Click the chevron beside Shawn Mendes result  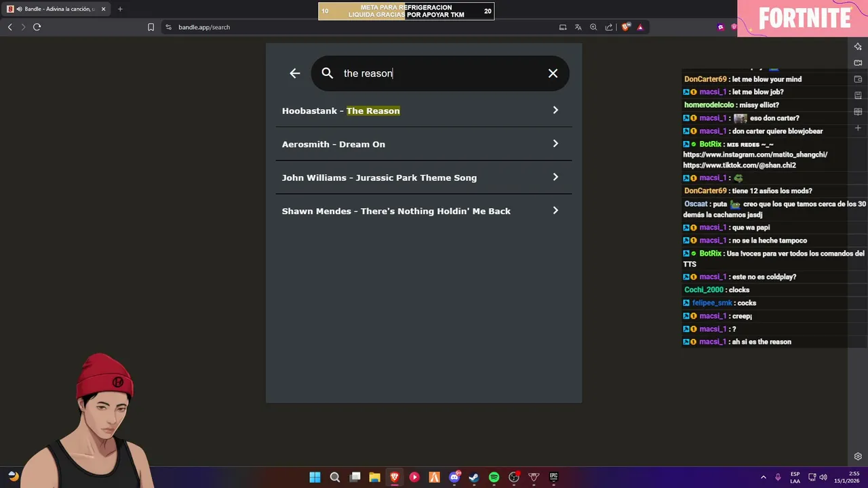(555, 211)
